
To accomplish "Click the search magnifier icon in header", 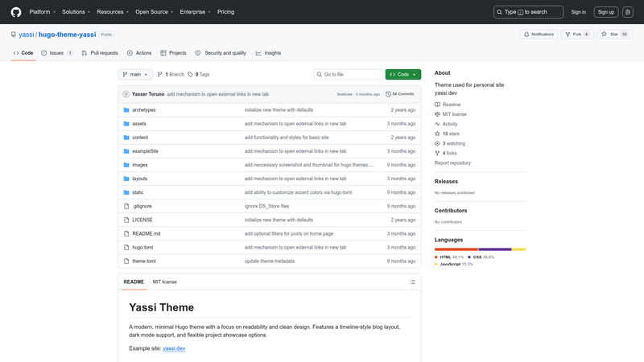I will tap(499, 12).
